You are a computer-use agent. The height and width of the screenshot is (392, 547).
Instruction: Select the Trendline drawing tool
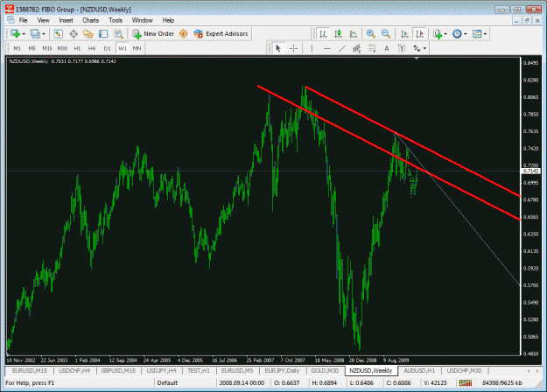tap(341, 48)
